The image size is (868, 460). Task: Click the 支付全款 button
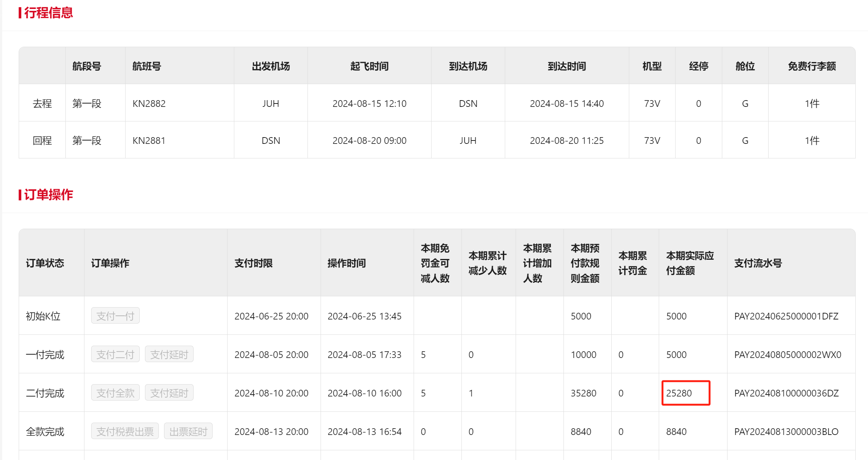point(115,393)
